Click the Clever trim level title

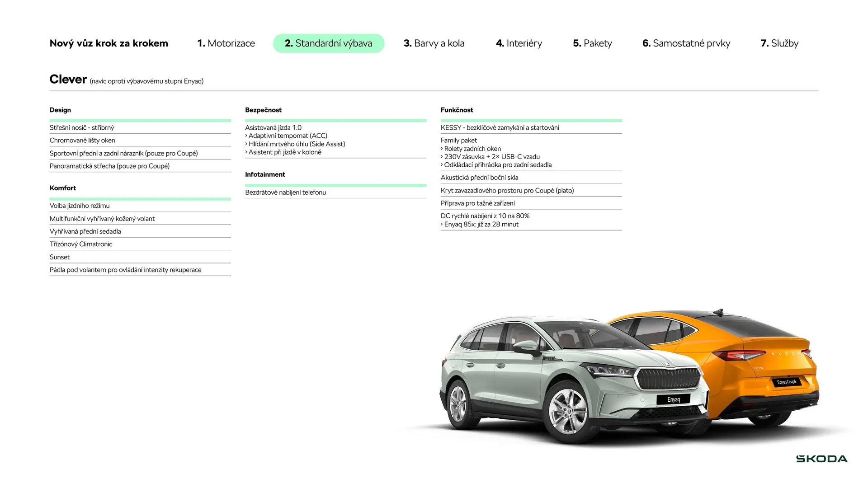pos(68,80)
